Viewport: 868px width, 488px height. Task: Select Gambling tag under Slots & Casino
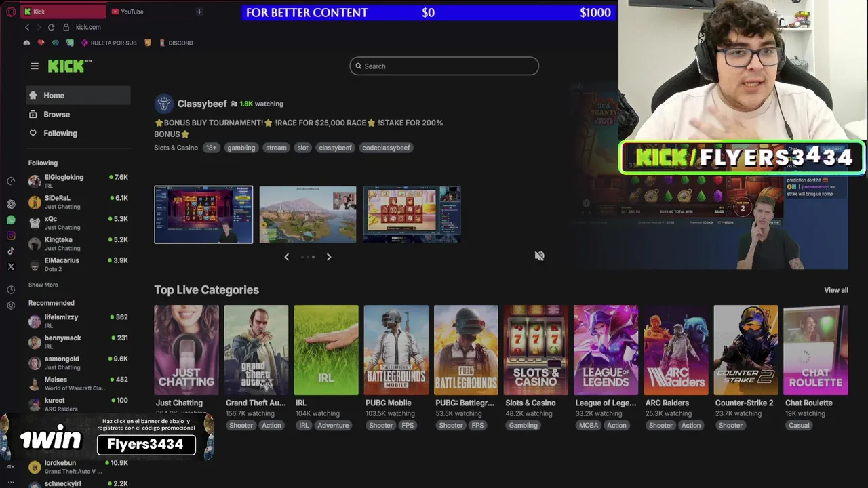523,426
